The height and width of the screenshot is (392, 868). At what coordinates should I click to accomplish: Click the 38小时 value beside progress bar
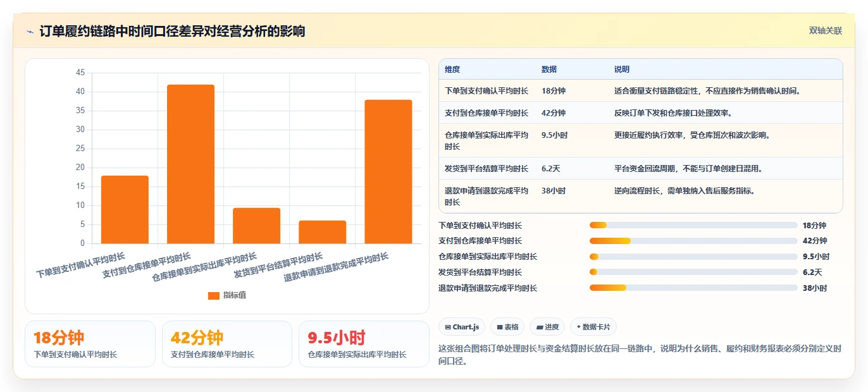[814, 288]
